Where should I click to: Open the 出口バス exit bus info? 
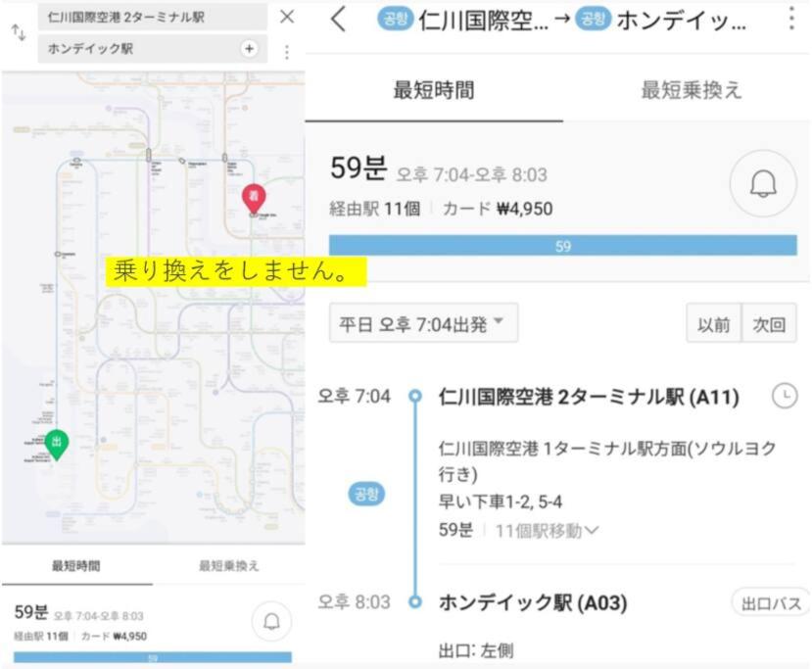click(x=771, y=602)
